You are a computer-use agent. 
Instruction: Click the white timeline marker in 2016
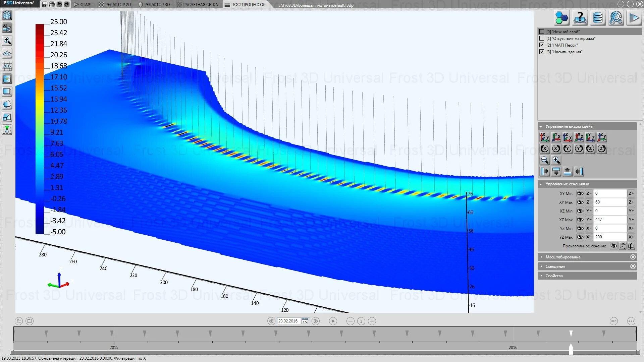pyautogui.click(x=571, y=333)
